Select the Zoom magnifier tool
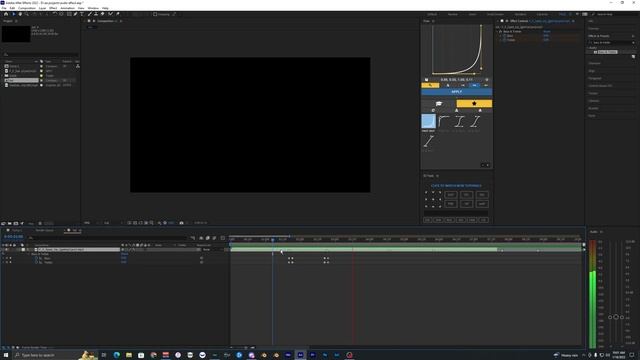Image resolution: width=640 pixels, height=360 pixels. point(26,14)
